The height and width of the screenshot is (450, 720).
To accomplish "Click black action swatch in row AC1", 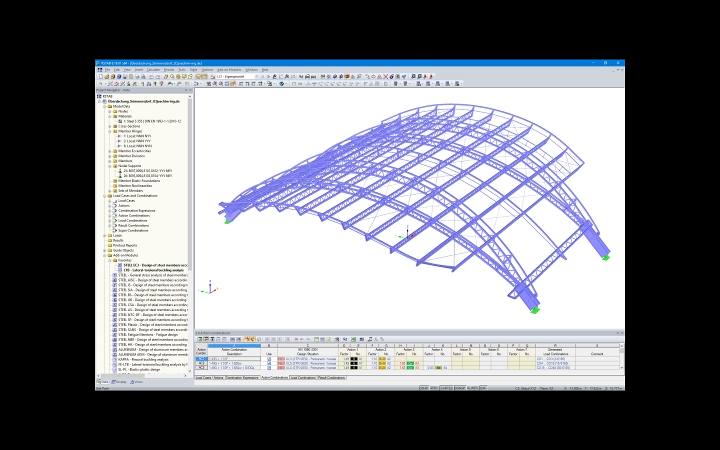I will 354,359.
